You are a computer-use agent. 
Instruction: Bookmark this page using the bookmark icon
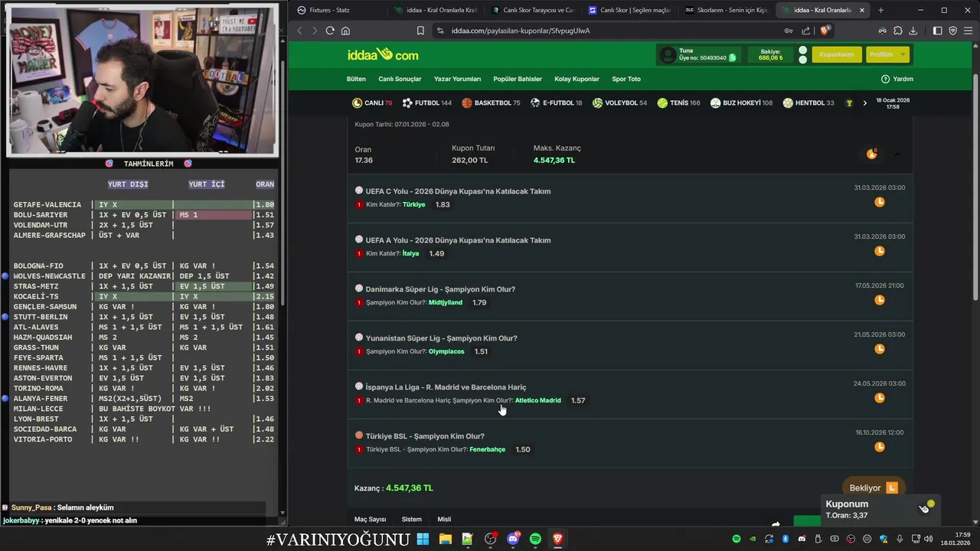point(420,31)
